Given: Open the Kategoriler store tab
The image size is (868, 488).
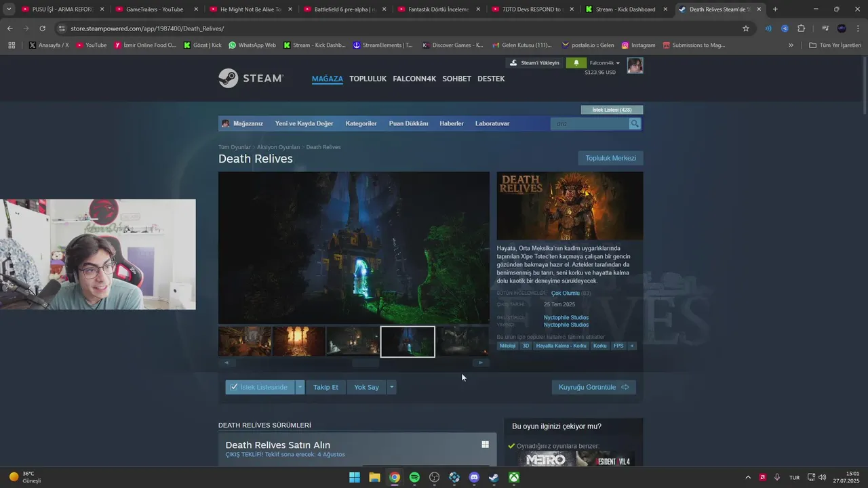Looking at the screenshot, I should click(361, 123).
